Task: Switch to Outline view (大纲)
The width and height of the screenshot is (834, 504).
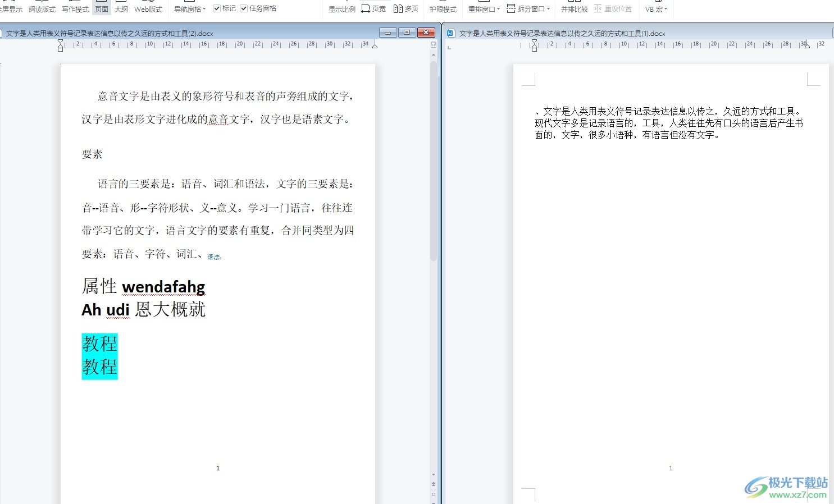Action: tap(121, 9)
